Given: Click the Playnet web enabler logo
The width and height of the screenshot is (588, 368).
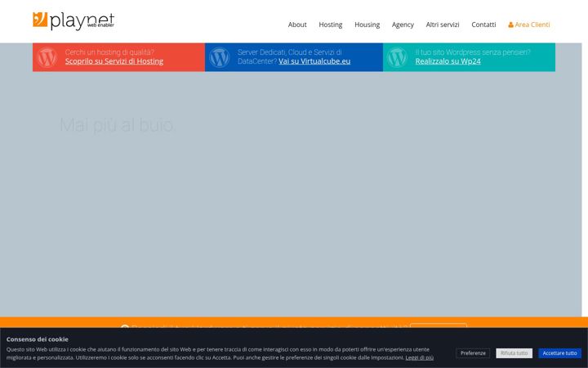Looking at the screenshot, I should pyautogui.click(x=73, y=21).
